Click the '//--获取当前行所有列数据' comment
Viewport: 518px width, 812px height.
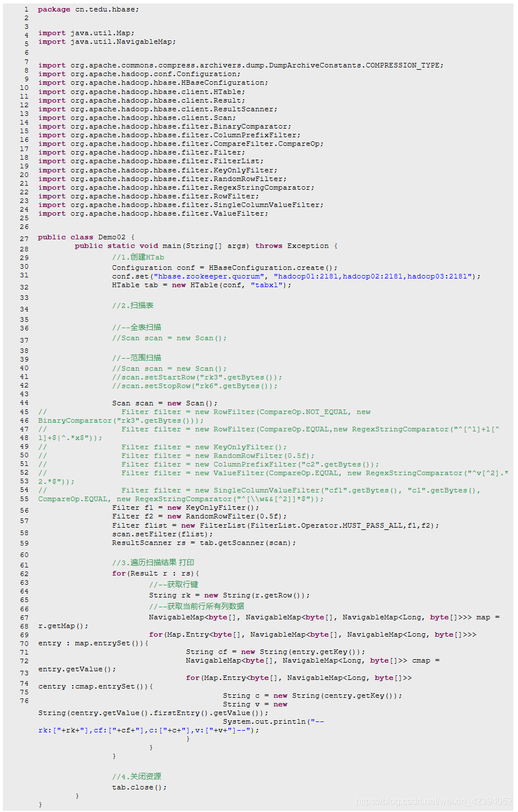(197, 606)
